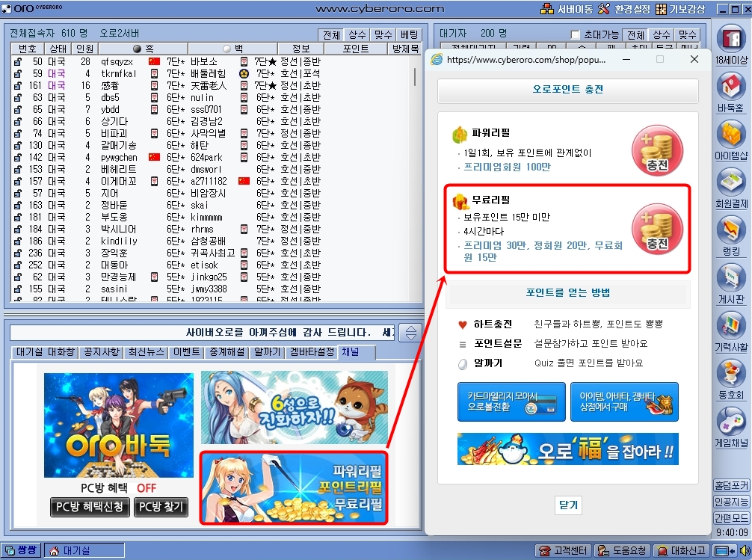Click the 하트충전 link
The height and width of the screenshot is (560, 752).
(493, 324)
